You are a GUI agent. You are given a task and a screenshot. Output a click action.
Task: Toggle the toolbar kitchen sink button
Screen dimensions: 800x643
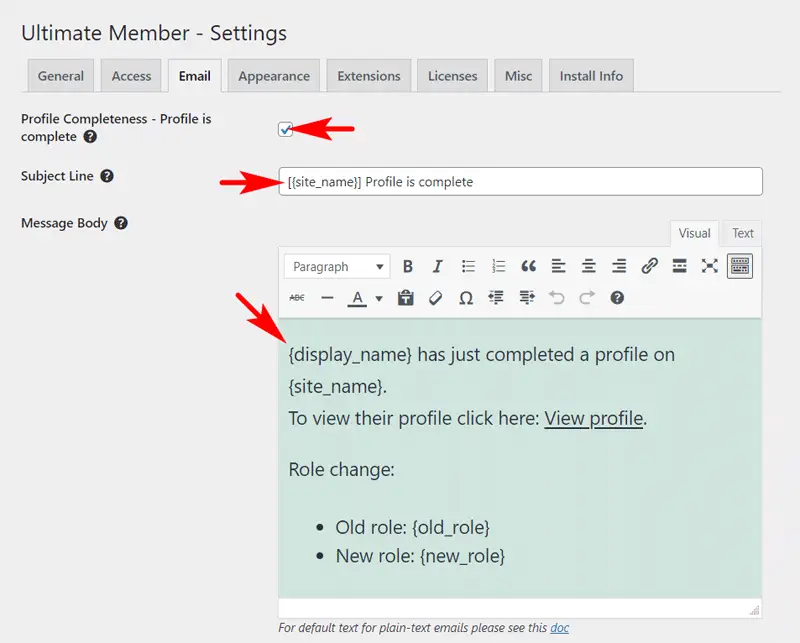(740, 266)
